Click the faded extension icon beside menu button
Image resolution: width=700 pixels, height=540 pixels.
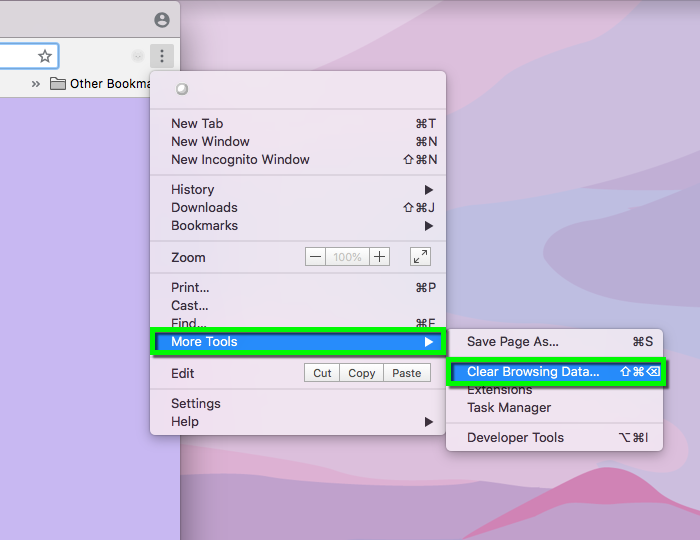click(x=138, y=56)
